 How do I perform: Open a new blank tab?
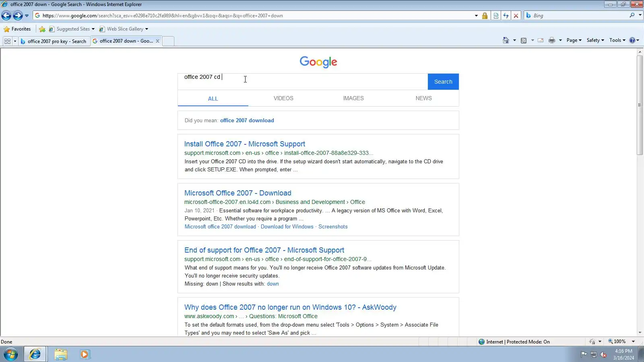pos(168,41)
